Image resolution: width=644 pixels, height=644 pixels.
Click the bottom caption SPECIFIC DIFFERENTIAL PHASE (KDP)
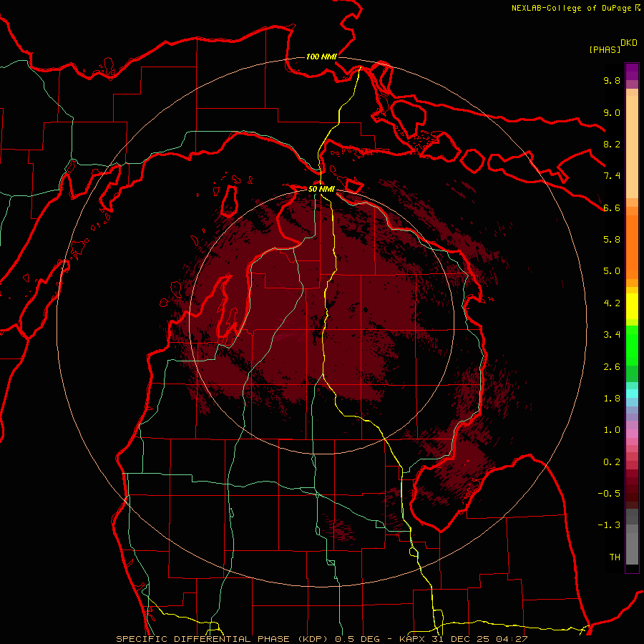pyautogui.click(x=224, y=639)
